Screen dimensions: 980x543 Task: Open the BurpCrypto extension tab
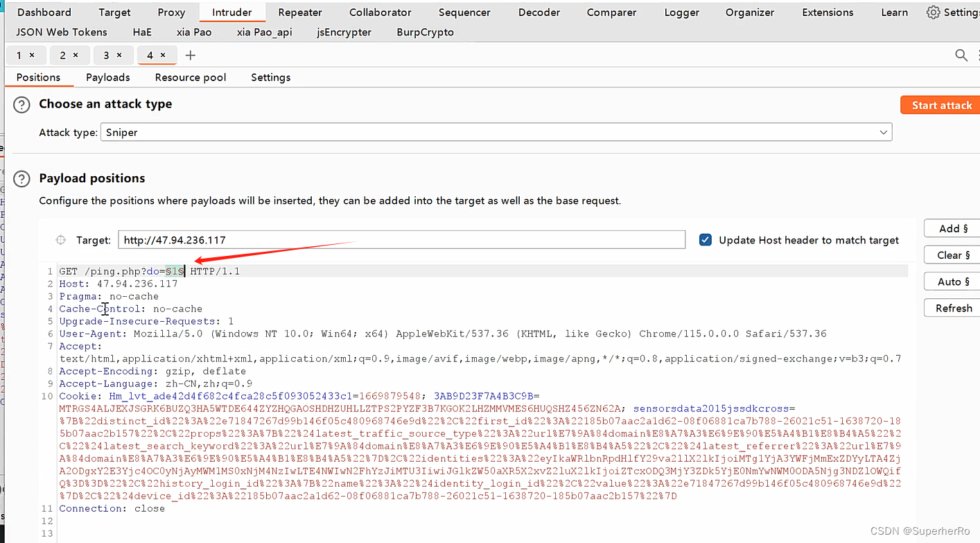coord(425,32)
